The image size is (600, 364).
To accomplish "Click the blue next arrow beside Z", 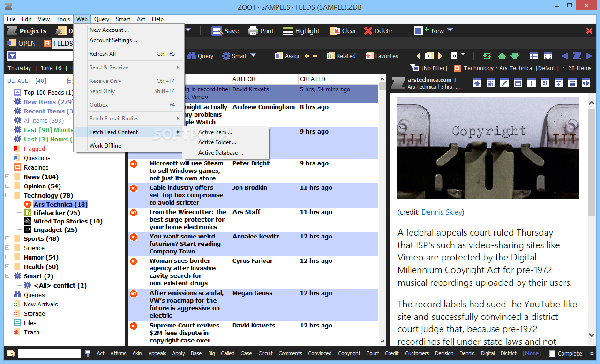I will (589, 56).
